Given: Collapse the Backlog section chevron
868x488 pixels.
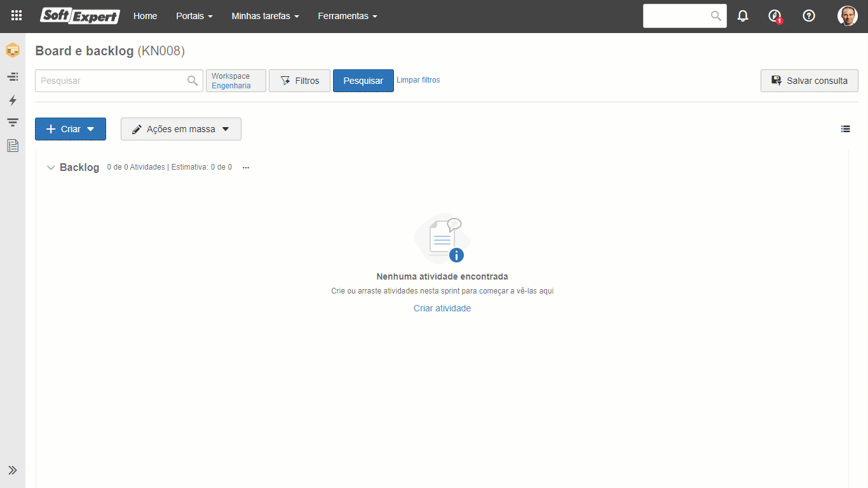Looking at the screenshot, I should click(x=51, y=168).
